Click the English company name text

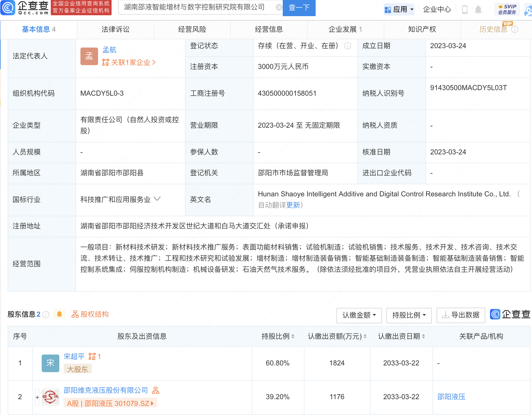384,194
